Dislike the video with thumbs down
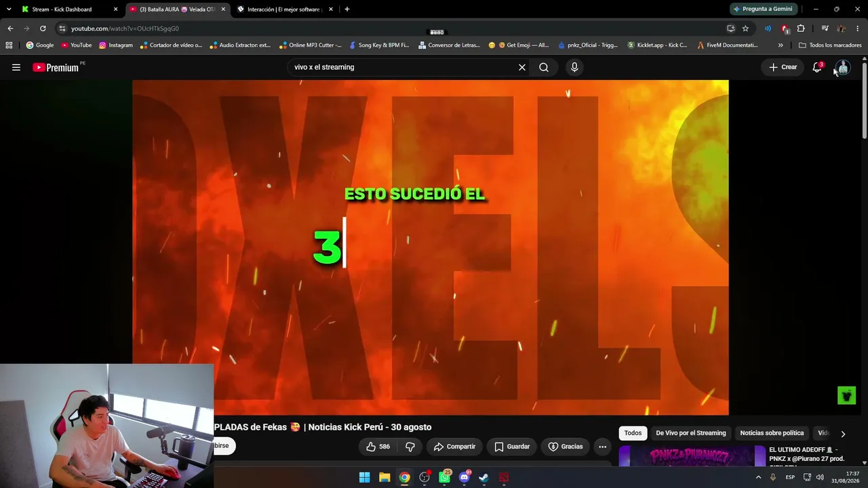 pos(410,447)
